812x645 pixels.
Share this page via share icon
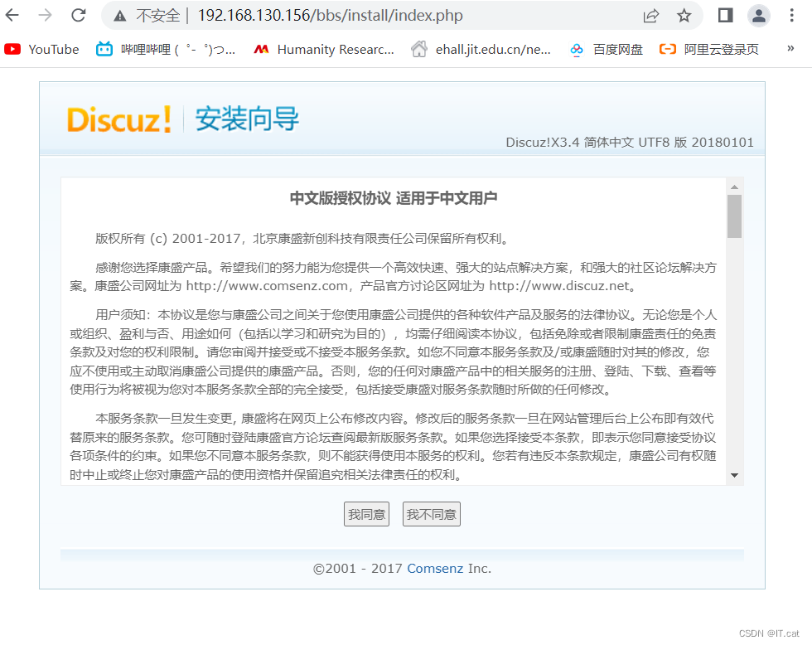[x=651, y=16]
